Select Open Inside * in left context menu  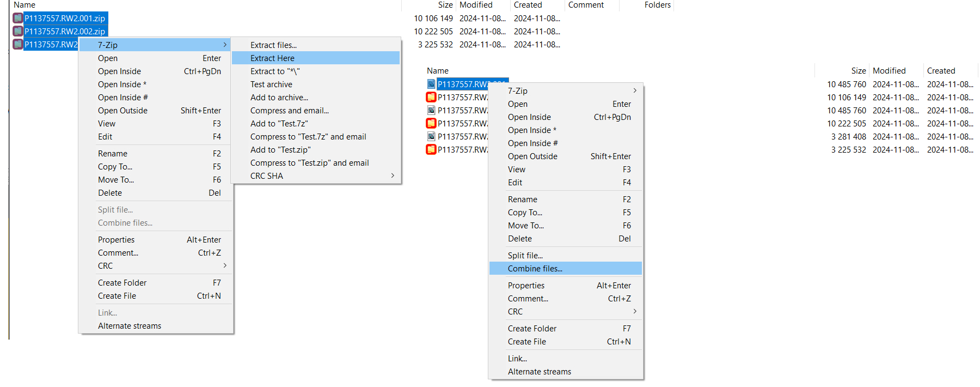coord(156,84)
